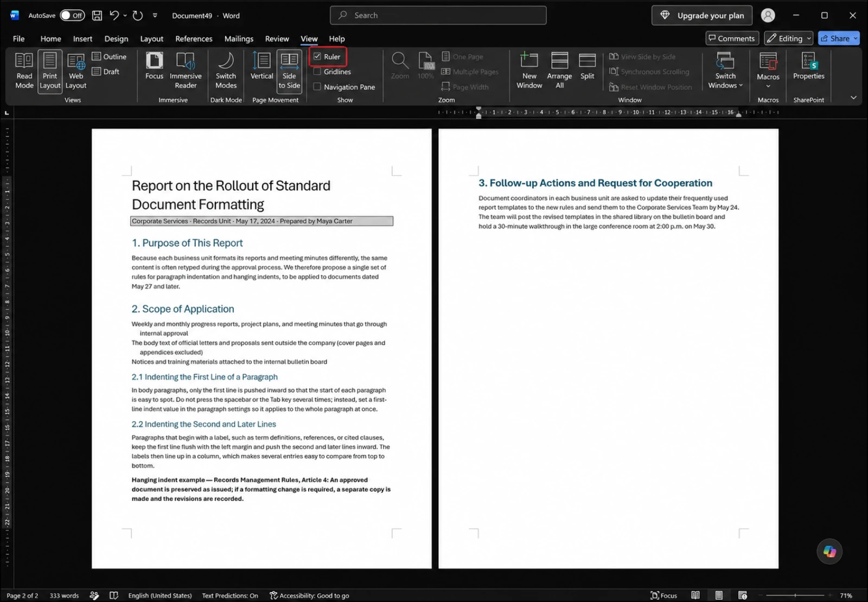Click Read Mode icon in status bar
The height and width of the screenshot is (602, 868).
[695, 595]
